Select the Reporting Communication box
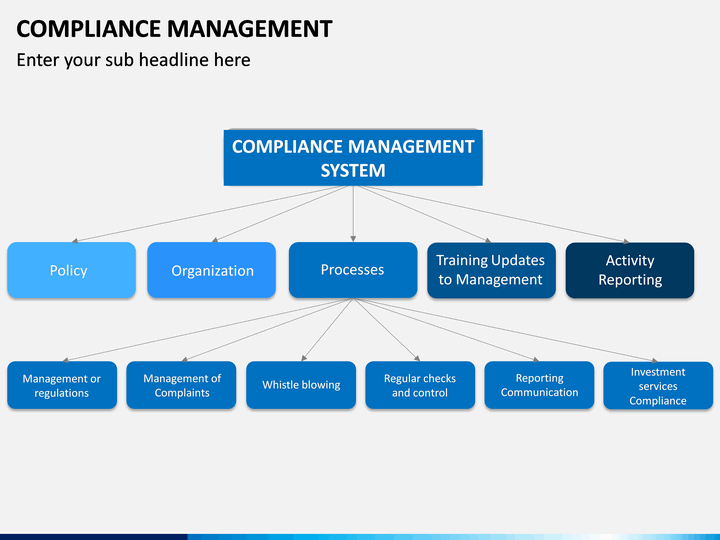Screen dimensions: 720x540 (540, 385)
